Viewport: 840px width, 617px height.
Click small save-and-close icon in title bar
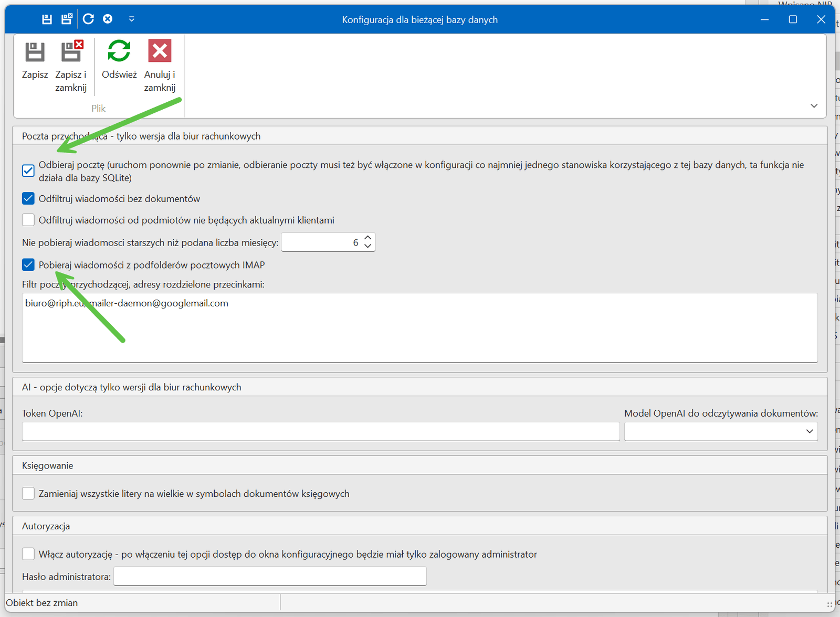67,19
